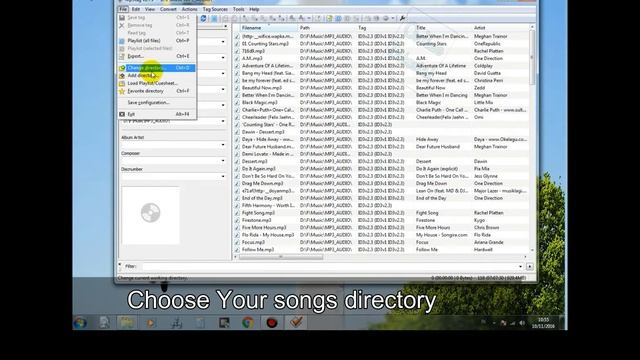Open the Convert menu
Screen dimensions: 640x360
(168, 9)
